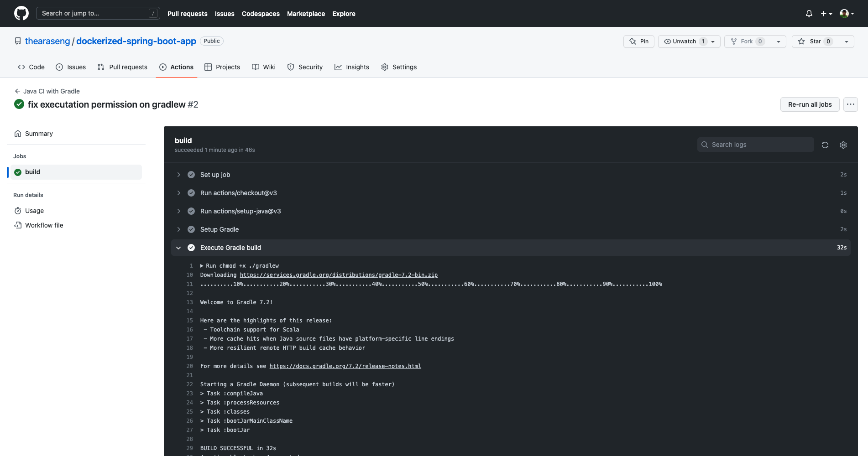
Task: Star the repository
Action: pyautogui.click(x=816, y=41)
